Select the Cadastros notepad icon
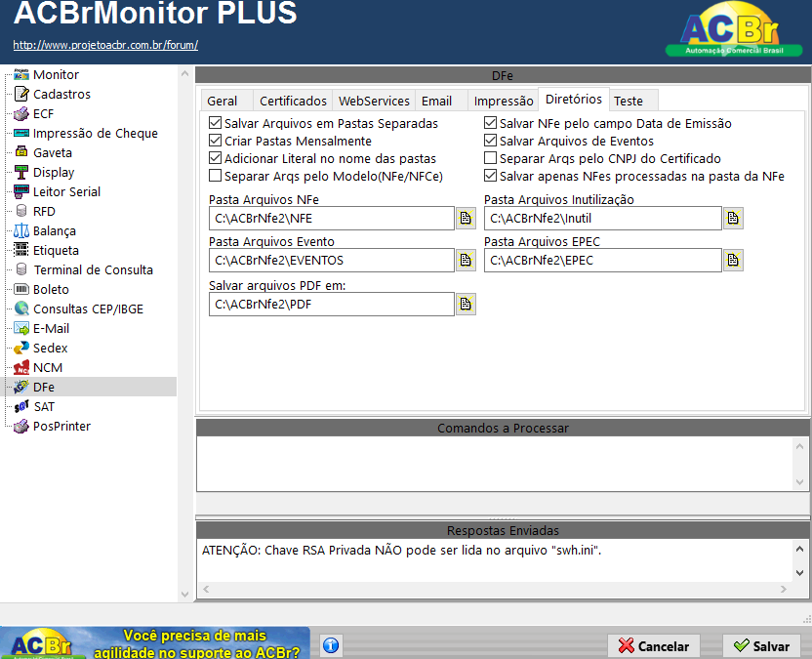 pos(21,95)
